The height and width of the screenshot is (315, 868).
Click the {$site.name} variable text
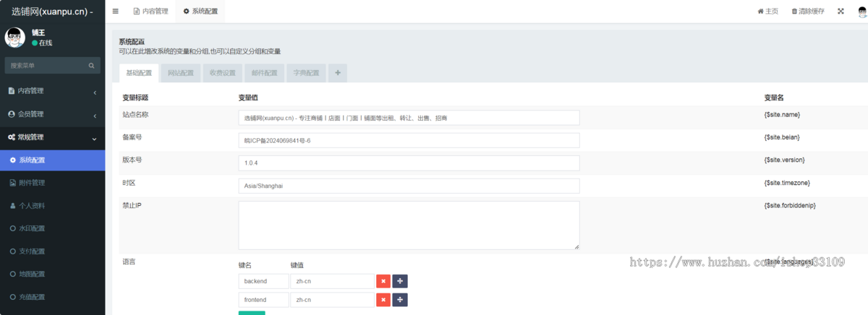[782, 115]
